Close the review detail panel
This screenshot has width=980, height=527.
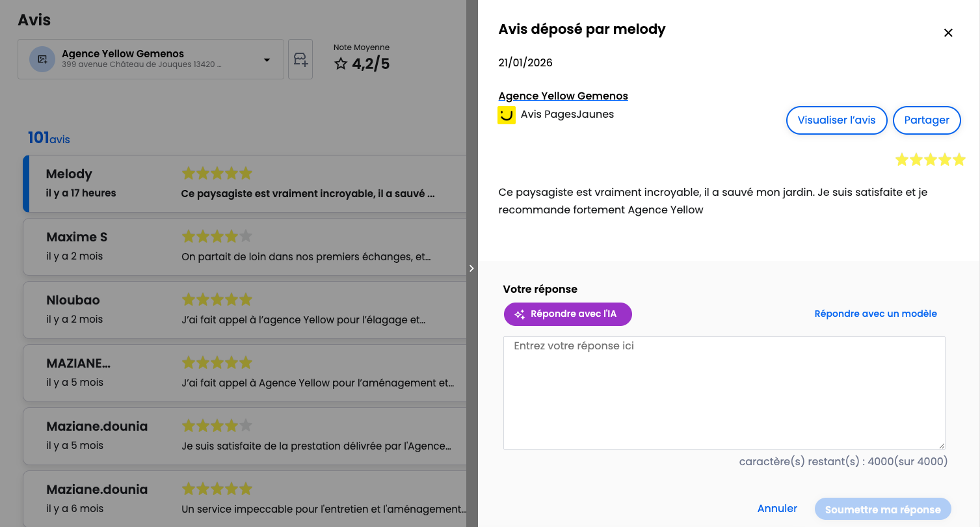[948, 33]
